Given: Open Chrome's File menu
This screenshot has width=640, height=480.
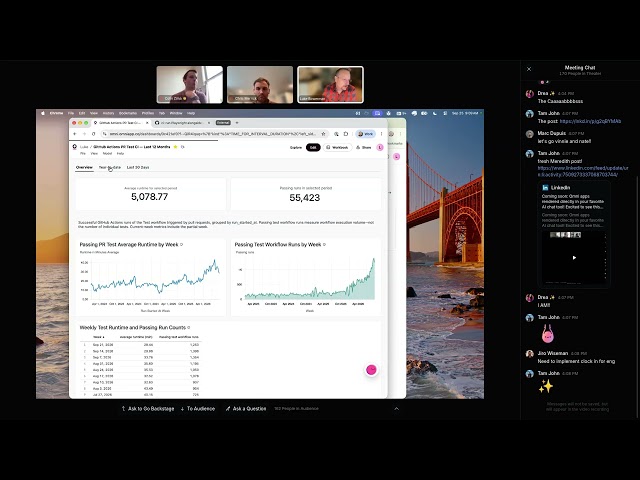Looking at the screenshot, I should point(71,113).
